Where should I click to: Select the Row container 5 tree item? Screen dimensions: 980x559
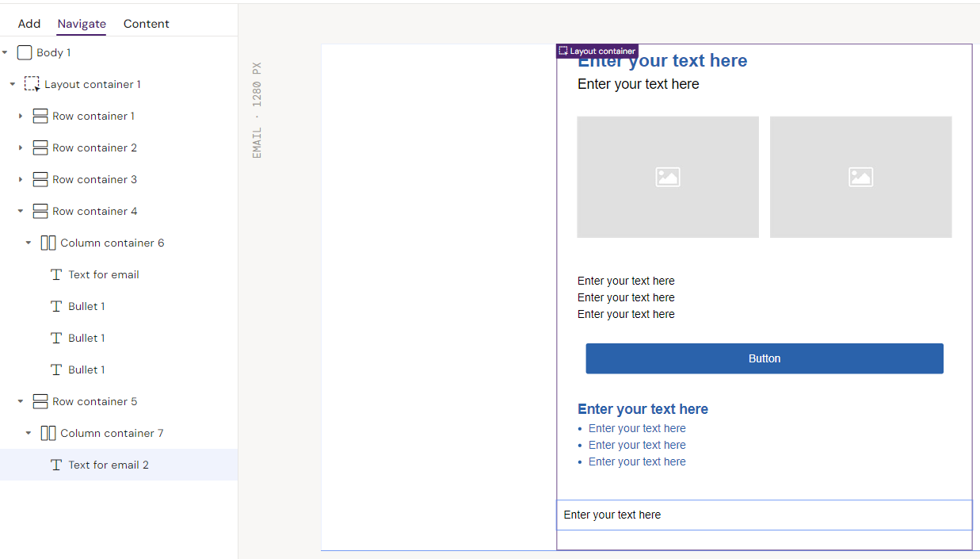coord(94,401)
